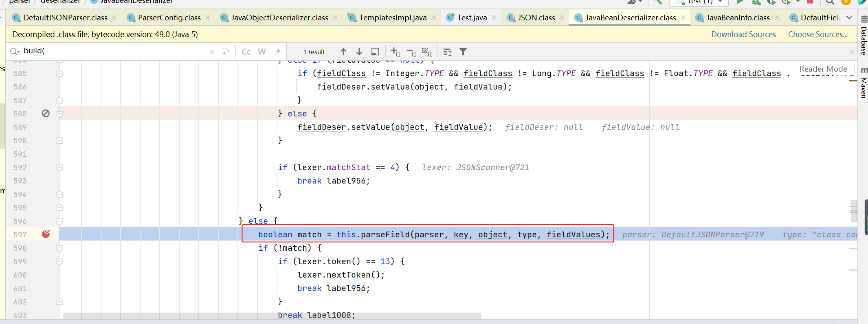Image resolution: width=868 pixels, height=324 pixels.
Task: Go to next occurrence arrow
Action: pyautogui.click(x=359, y=52)
